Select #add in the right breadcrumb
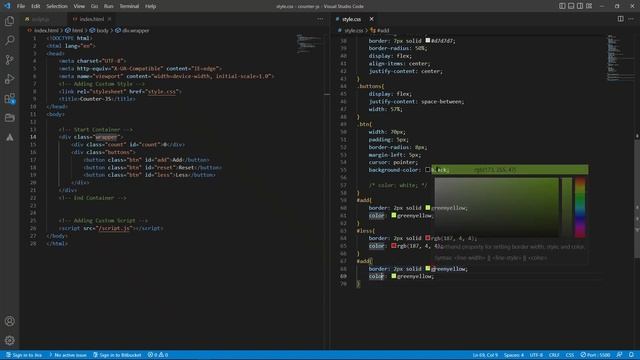 point(383,30)
